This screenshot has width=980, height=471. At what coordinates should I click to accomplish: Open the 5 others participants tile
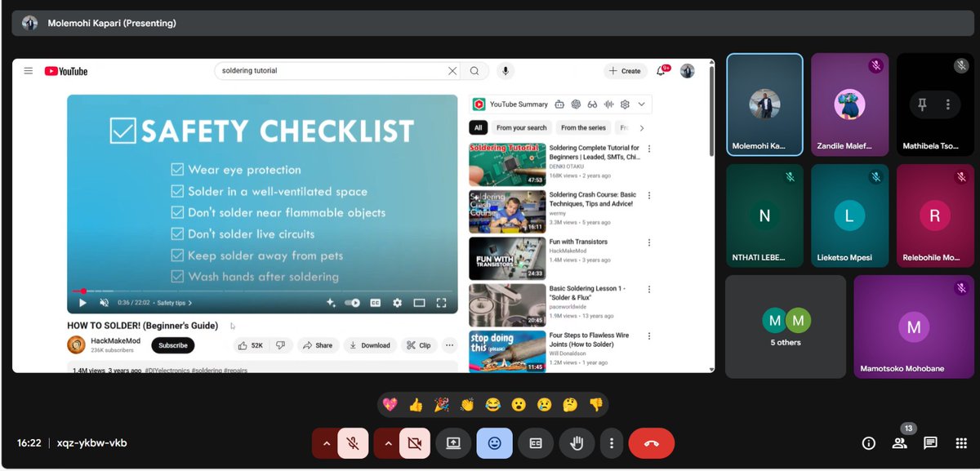pos(786,327)
